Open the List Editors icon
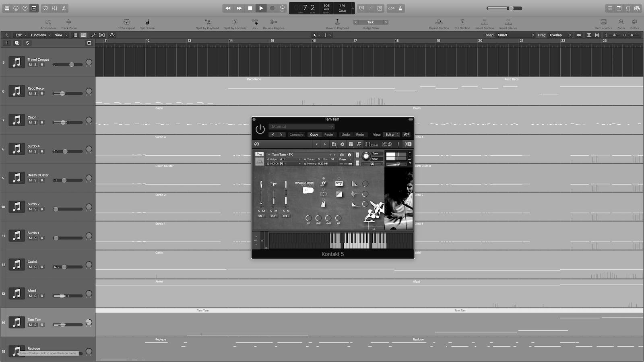 tap(610, 8)
